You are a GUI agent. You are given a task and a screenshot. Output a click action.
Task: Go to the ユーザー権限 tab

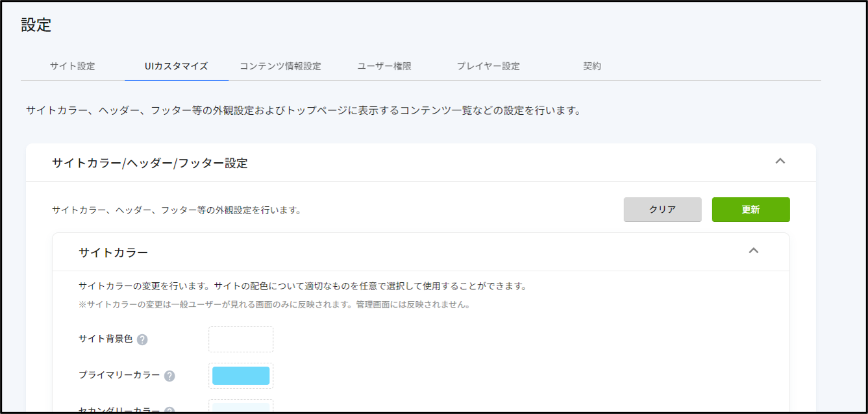(384, 66)
